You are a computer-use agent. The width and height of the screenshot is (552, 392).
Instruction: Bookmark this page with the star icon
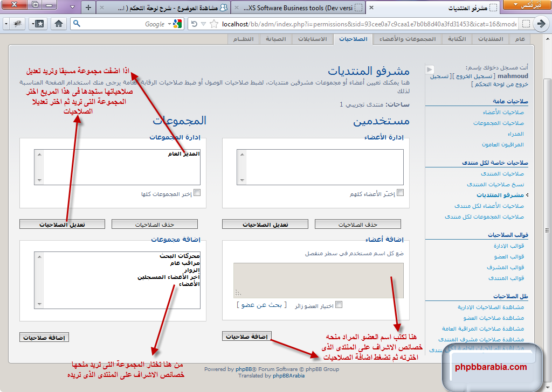(x=213, y=24)
